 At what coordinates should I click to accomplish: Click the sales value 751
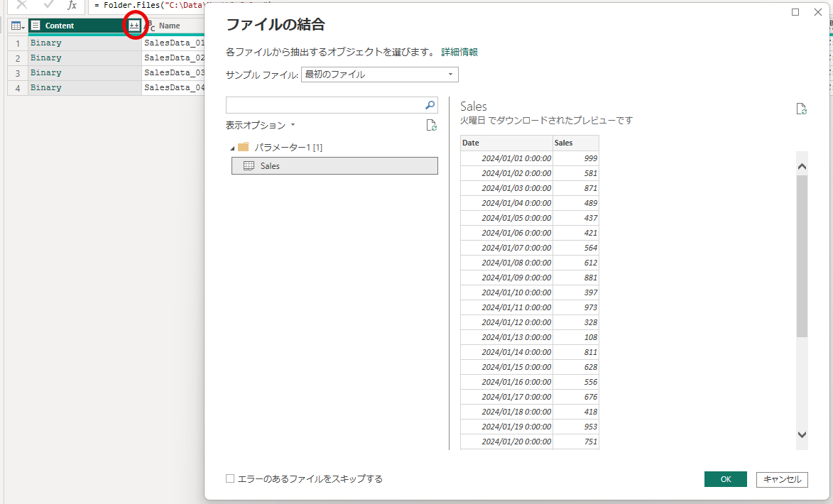[x=576, y=442]
